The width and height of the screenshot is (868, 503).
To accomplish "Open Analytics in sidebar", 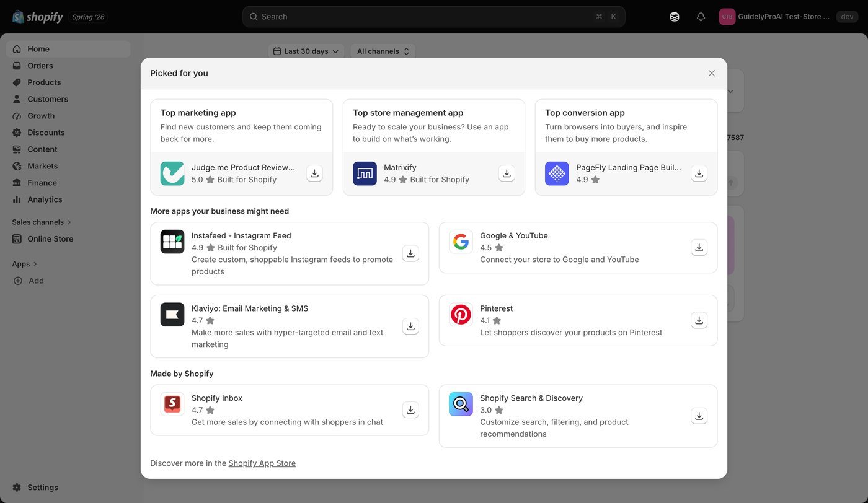I will tap(68, 199).
